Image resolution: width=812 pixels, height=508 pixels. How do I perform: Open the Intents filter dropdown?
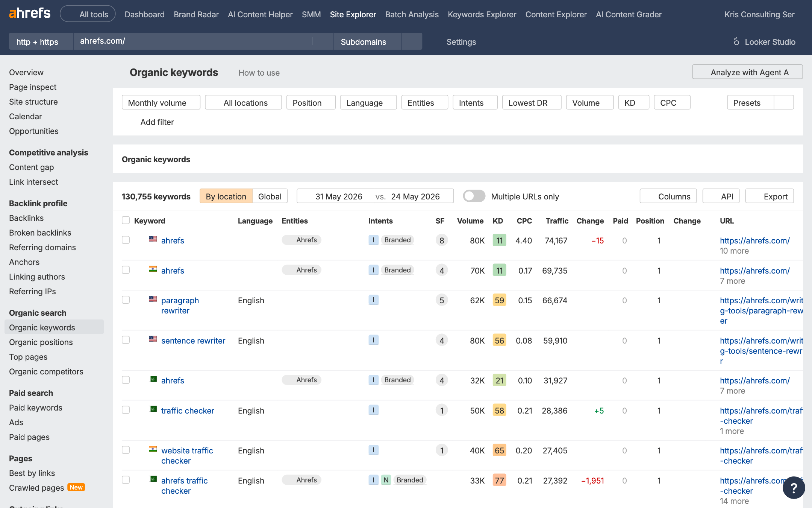pos(475,102)
